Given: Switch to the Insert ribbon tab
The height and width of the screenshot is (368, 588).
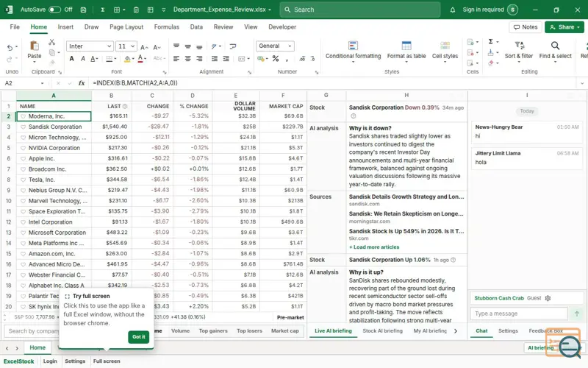Looking at the screenshot, I should (65, 27).
